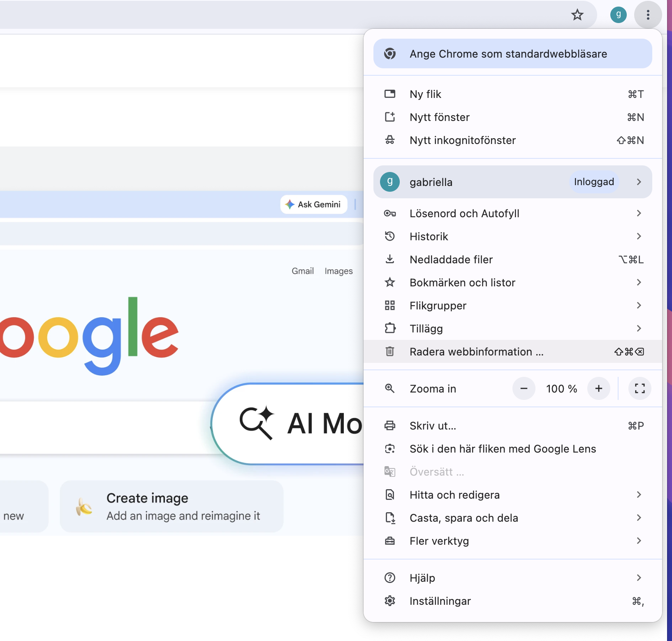Open Nytt inkognitofönster
This screenshot has width=672, height=641.
coord(513,140)
